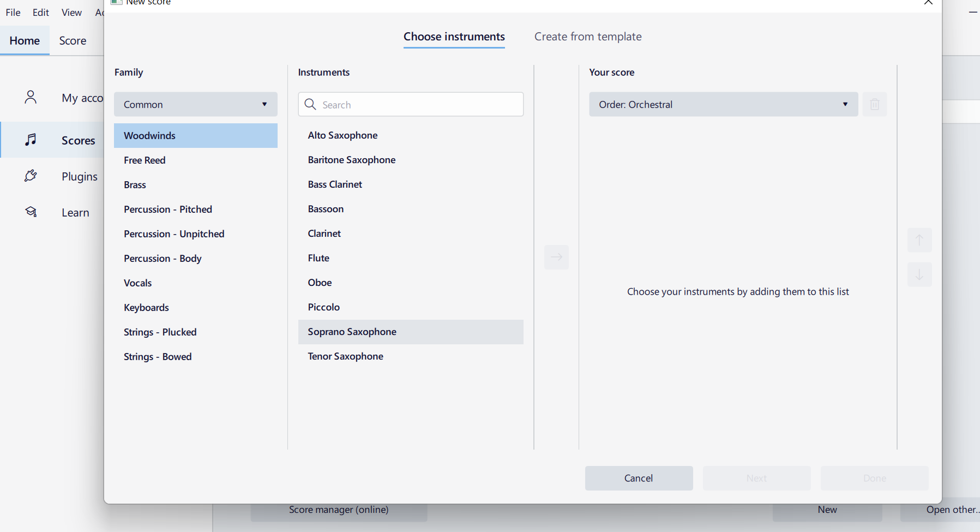Viewport: 980px width, 532px height.
Task: Select the Plugins icon in the sidebar
Action: coord(31,176)
